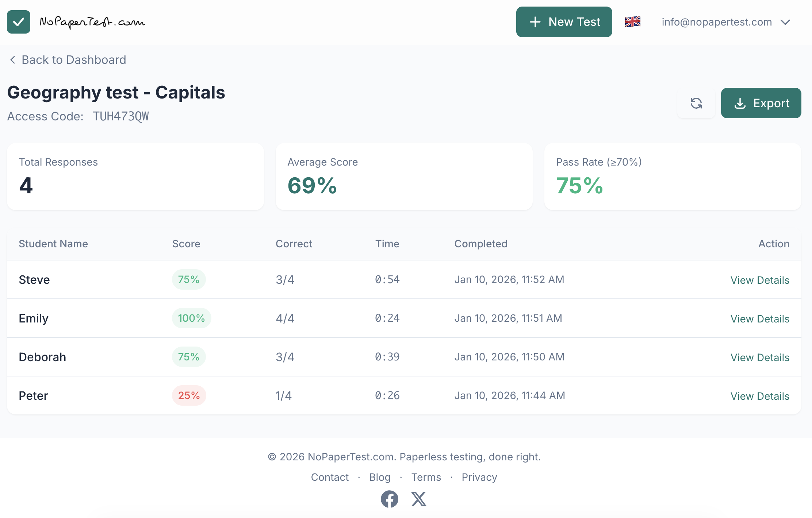Click the NoPaperTest.com handwritten logo text
The image size is (812, 518).
[92, 22]
